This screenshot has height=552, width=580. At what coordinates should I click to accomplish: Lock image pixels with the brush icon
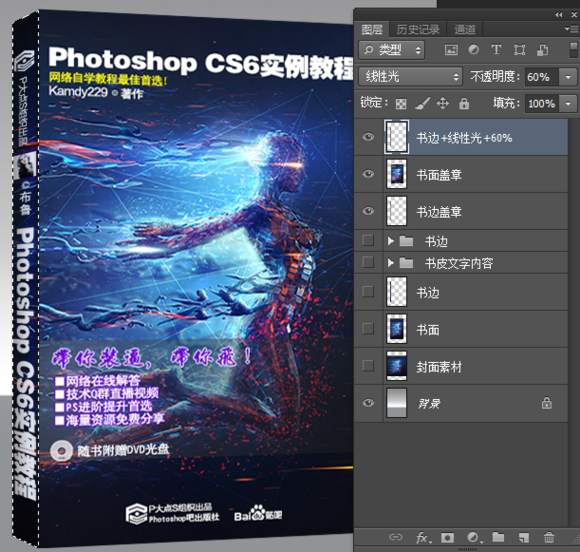422,104
